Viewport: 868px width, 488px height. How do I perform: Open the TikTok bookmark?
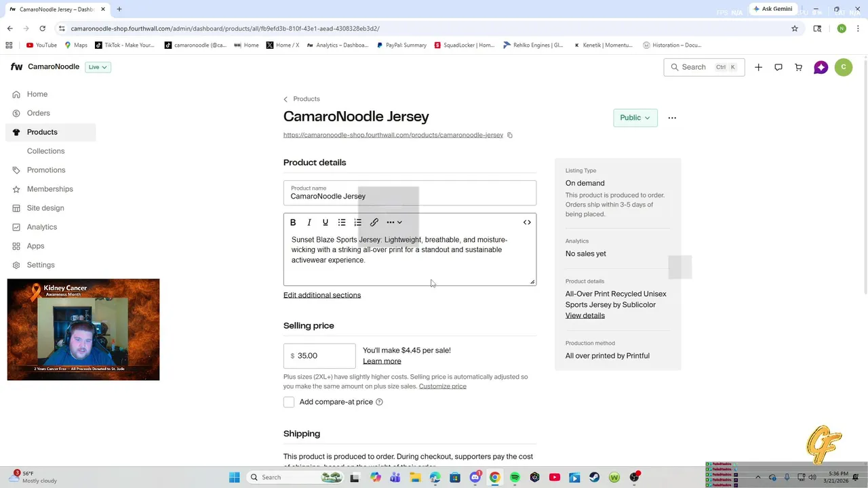pyautogui.click(x=125, y=45)
